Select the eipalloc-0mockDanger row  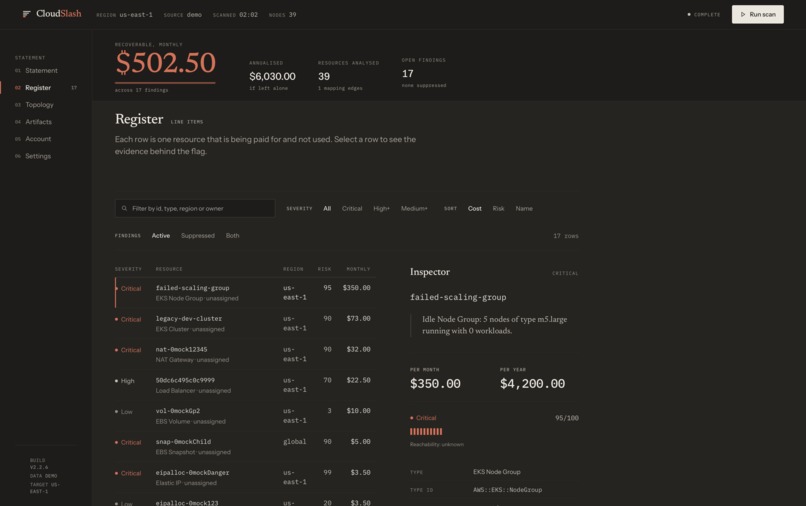(x=245, y=477)
